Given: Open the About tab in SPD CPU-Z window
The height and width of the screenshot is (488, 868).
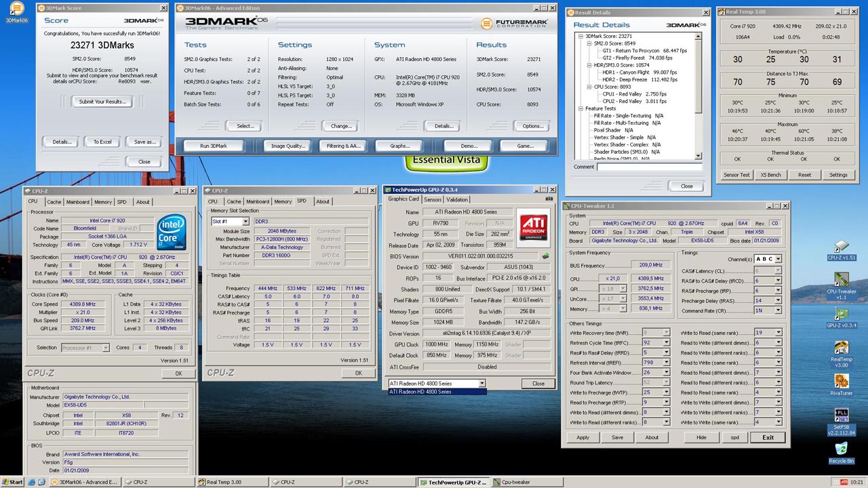Looking at the screenshot, I should pos(323,201).
